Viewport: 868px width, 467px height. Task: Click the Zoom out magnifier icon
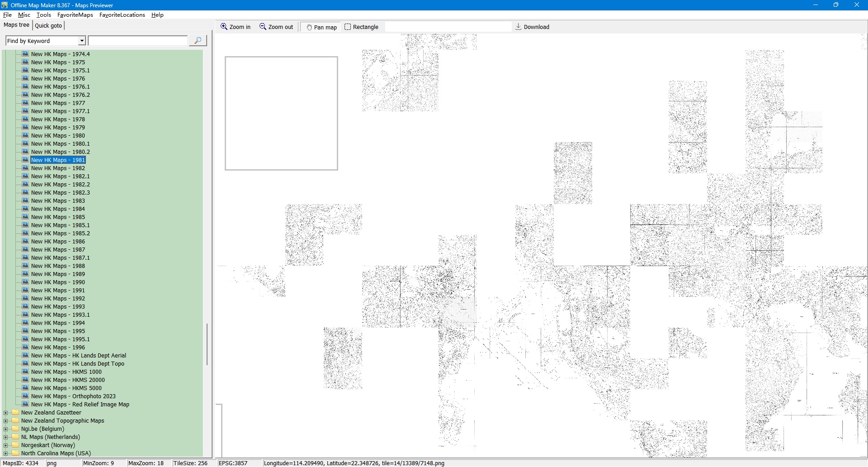tap(263, 27)
